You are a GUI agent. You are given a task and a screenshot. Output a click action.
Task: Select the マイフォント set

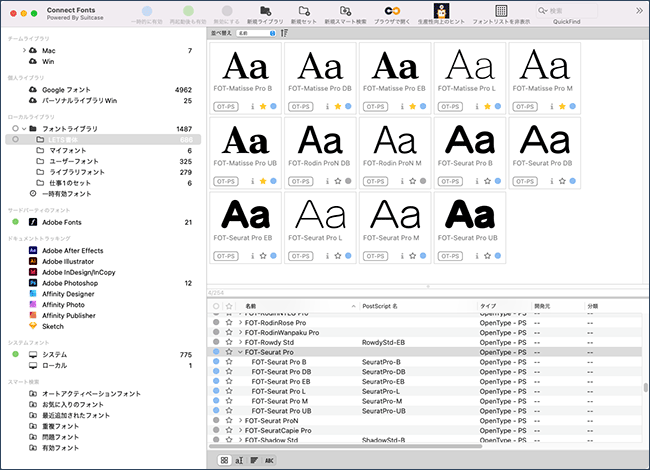pyautogui.click(x=68, y=150)
